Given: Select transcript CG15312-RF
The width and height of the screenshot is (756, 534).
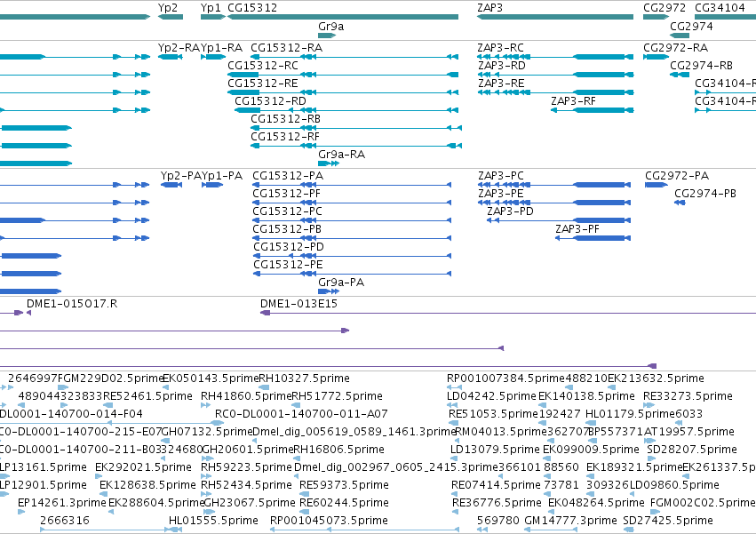Looking at the screenshot, I should pos(285,137).
